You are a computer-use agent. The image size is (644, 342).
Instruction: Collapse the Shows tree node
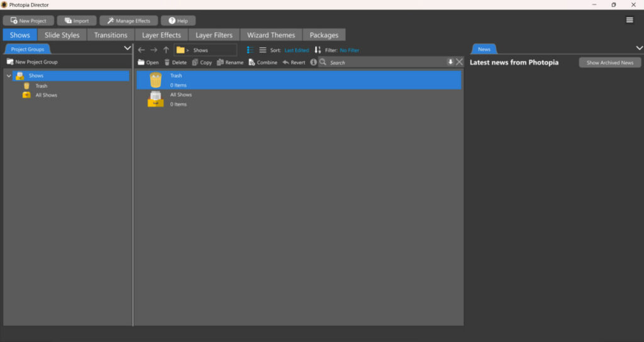9,76
